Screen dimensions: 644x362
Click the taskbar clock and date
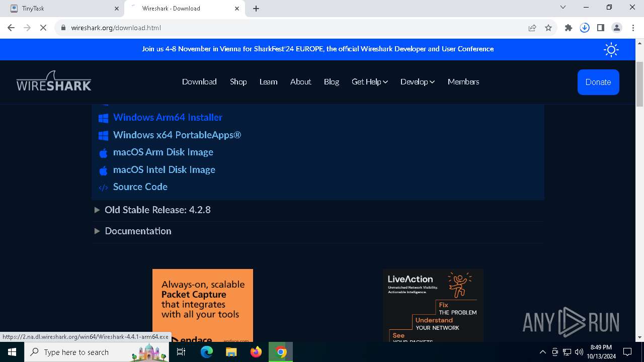[x=601, y=352]
